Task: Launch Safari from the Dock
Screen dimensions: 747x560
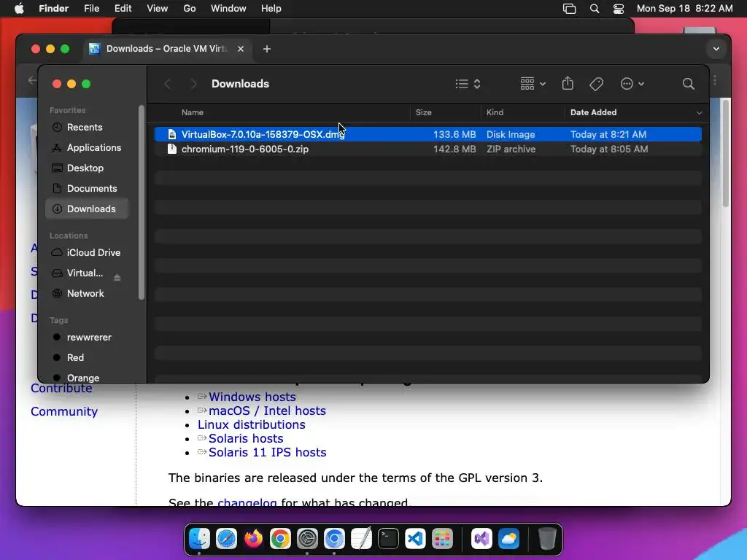Action: tap(226, 539)
